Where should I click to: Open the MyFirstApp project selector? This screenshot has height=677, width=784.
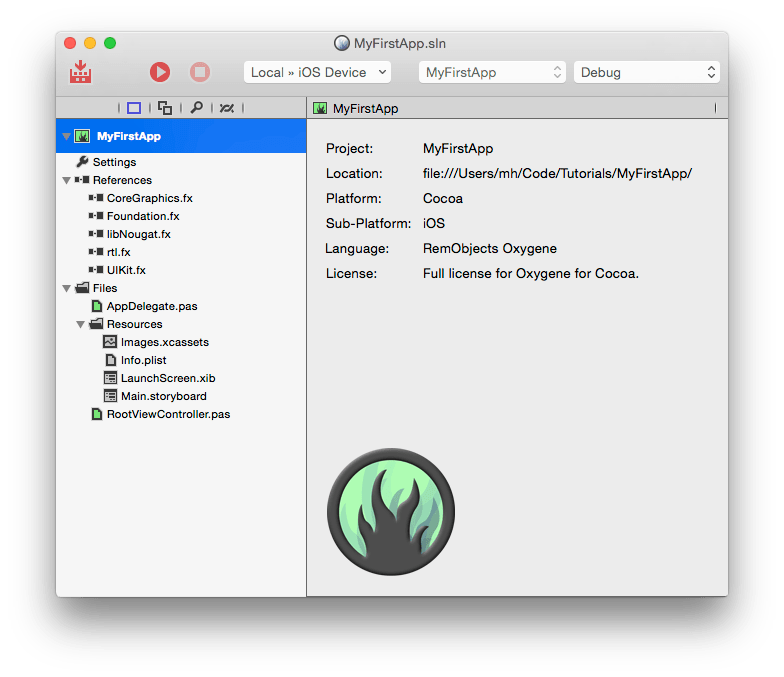(492, 72)
